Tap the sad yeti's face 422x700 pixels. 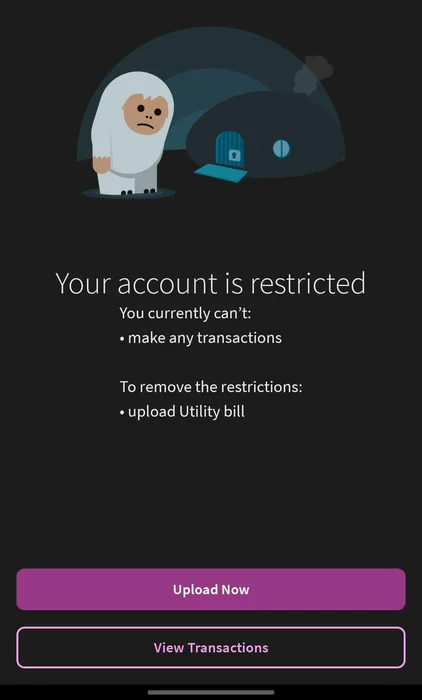[x=146, y=114]
